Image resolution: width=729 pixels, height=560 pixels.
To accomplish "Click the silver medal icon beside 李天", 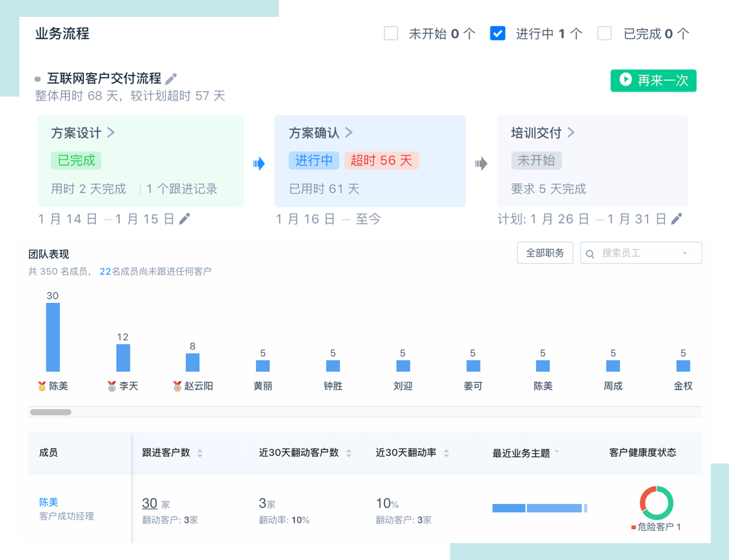I will click(112, 386).
